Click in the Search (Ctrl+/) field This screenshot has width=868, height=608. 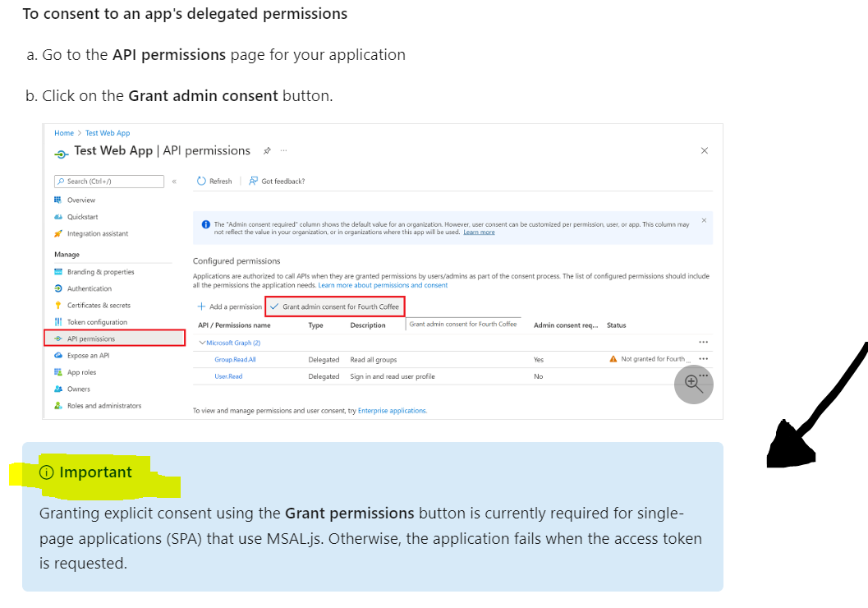[109, 182]
